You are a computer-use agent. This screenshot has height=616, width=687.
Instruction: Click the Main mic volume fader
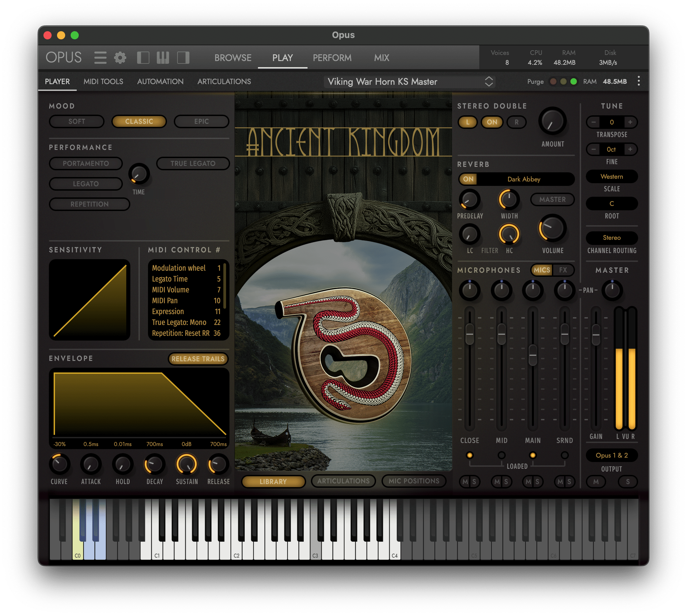tap(533, 355)
